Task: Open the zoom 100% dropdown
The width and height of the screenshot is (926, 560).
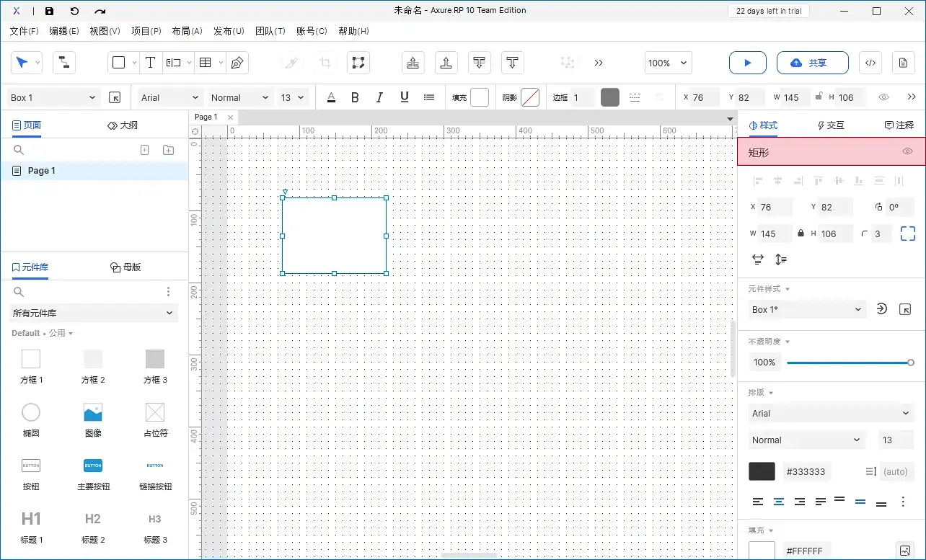Action: [x=669, y=63]
